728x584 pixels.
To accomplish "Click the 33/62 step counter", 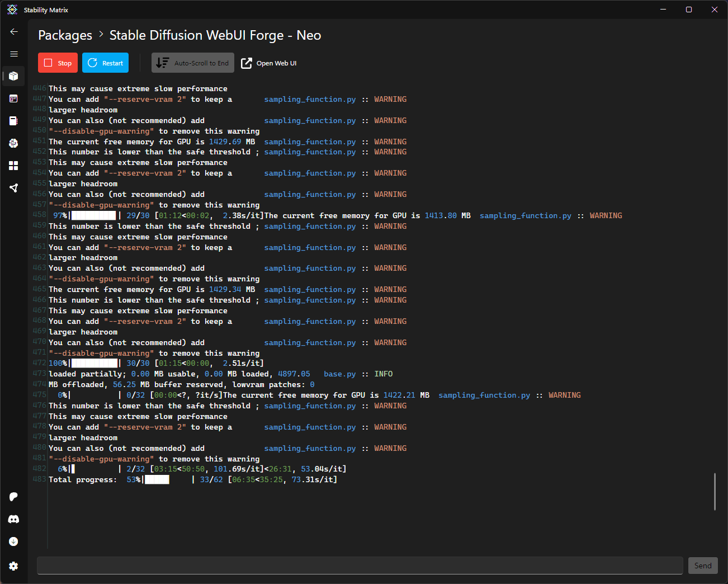I will [x=211, y=479].
